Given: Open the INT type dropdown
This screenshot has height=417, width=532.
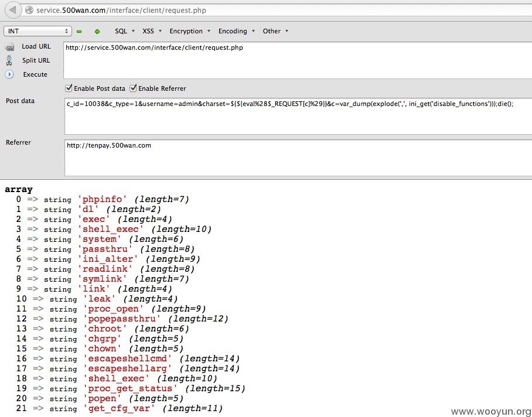Looking at the screenshot, I should [x=37, y=31].
